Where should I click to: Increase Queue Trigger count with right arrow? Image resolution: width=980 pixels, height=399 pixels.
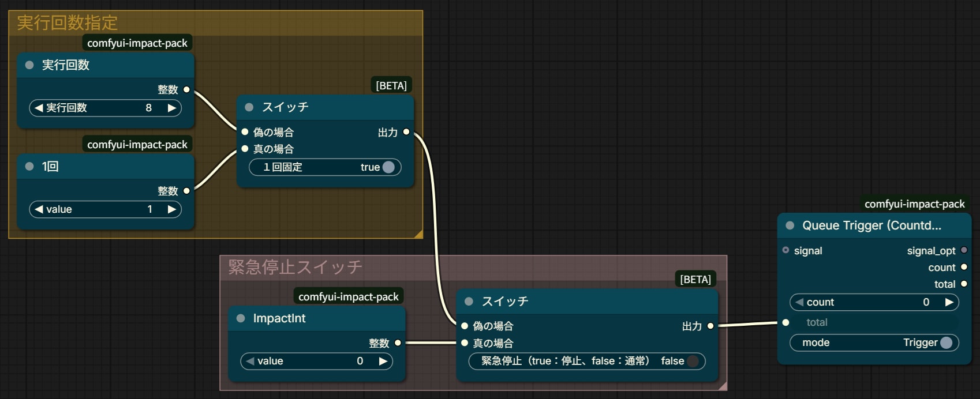(x=949, y=302)
